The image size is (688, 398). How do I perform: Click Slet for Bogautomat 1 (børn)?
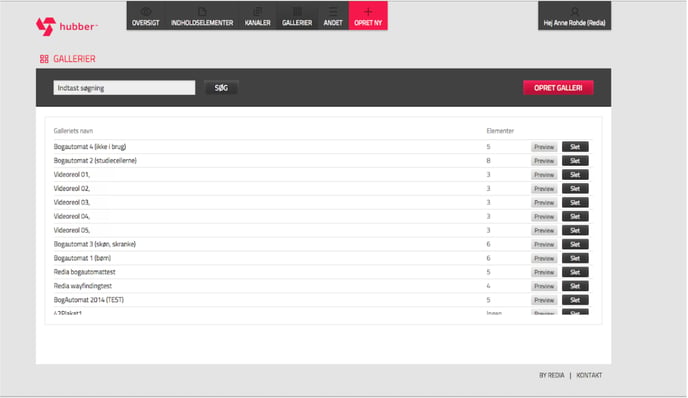[x=575, y=258]
